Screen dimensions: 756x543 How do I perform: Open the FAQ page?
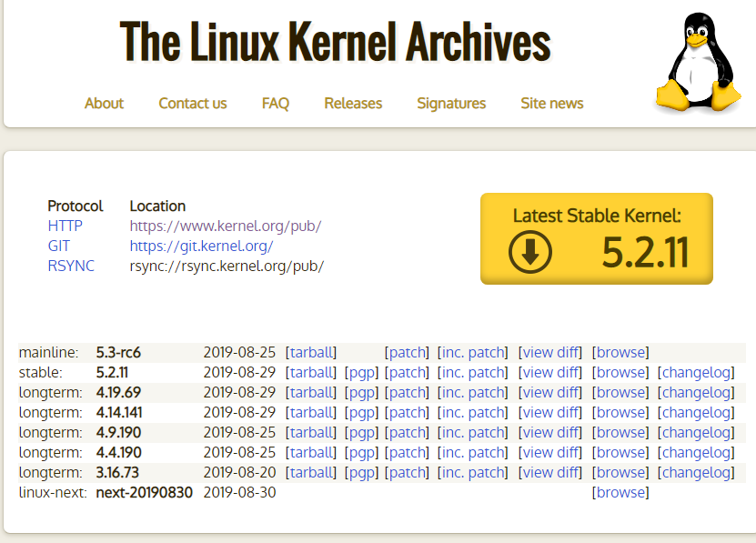tap(276, 103)
